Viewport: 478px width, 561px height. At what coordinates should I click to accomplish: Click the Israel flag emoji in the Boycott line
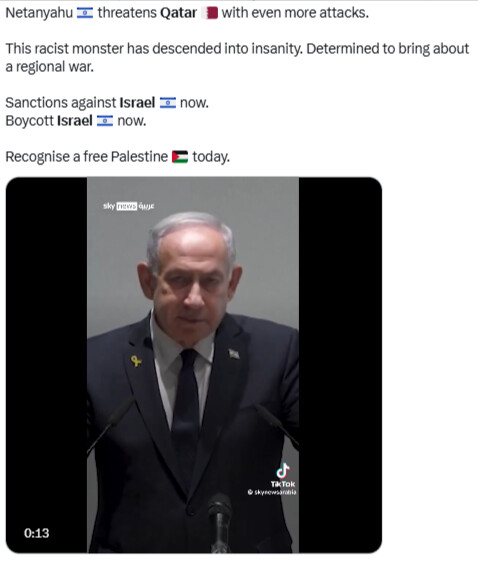tap(105, 121)
